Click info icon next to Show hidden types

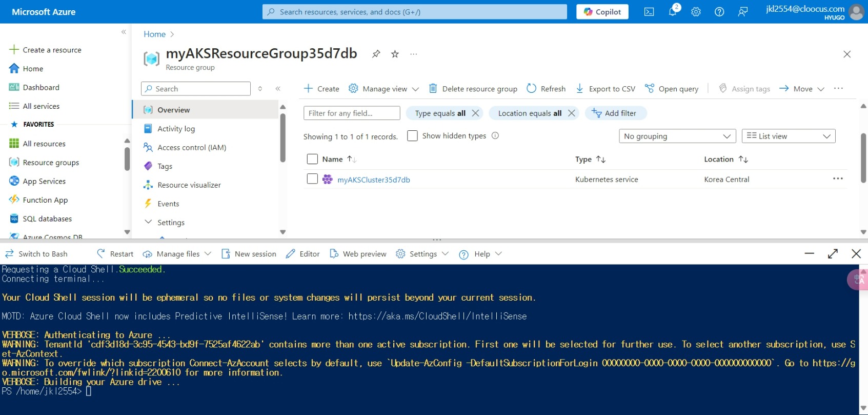(x=495, y=135)
